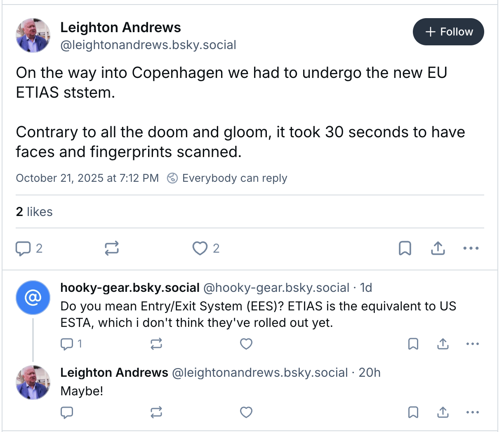This screenshot has height=432, width=504.
Task: Open hooky-gear's blue @ avatar
Action: point(33,298)
